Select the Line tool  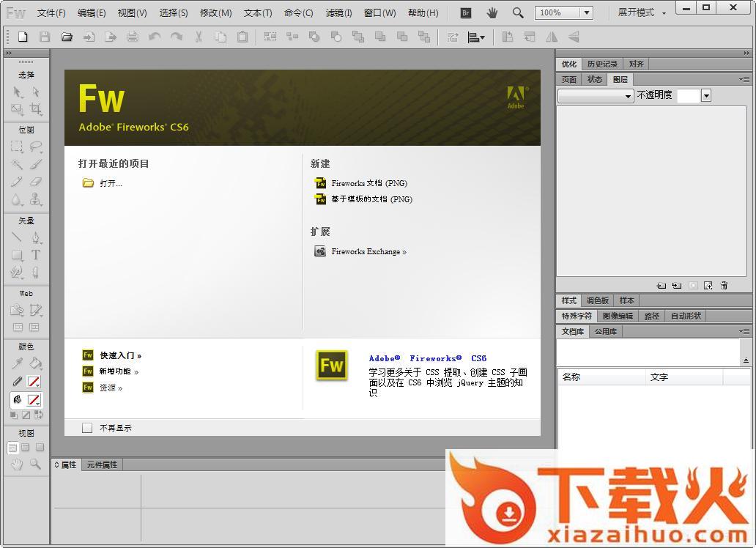pos(17,237)
